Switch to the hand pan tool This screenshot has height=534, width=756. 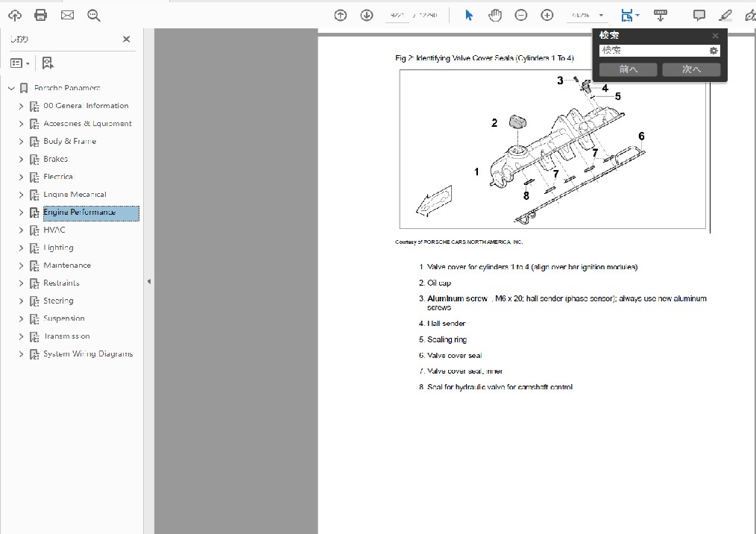(495, 15)
